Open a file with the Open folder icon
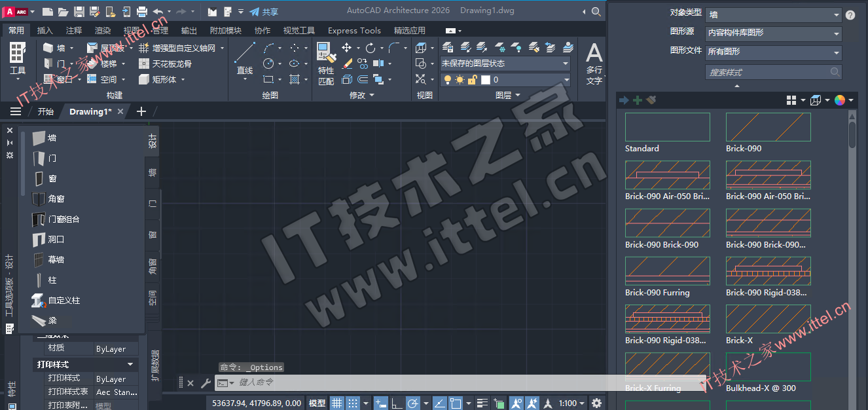This screenshot has height=410, width=868. click(63, 12)
